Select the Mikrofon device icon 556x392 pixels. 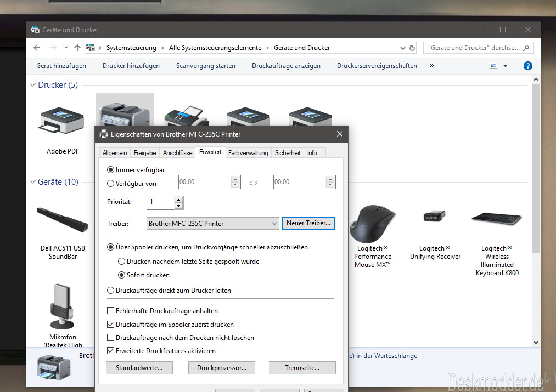coord(63,306)
